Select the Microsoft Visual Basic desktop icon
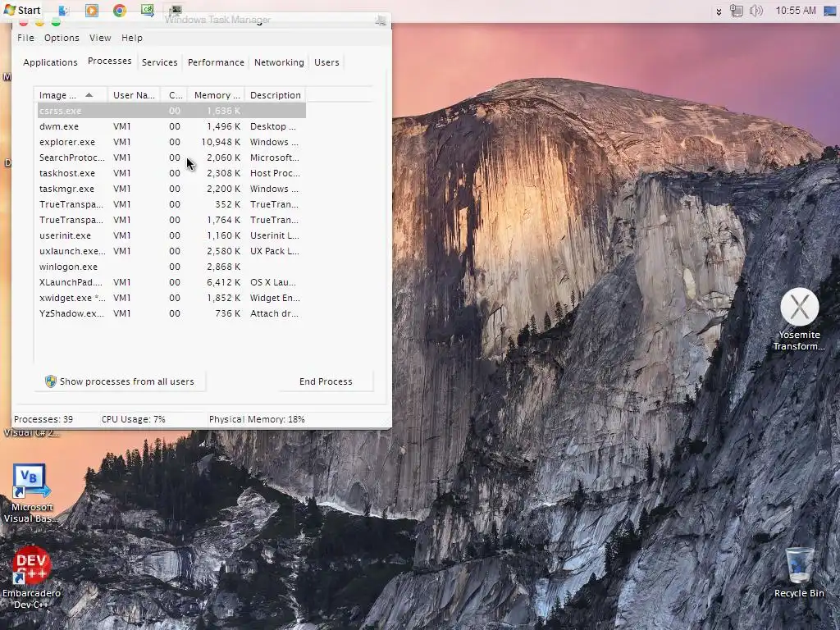The height and width of the screenshot is (630, 840). click(31, 493)
